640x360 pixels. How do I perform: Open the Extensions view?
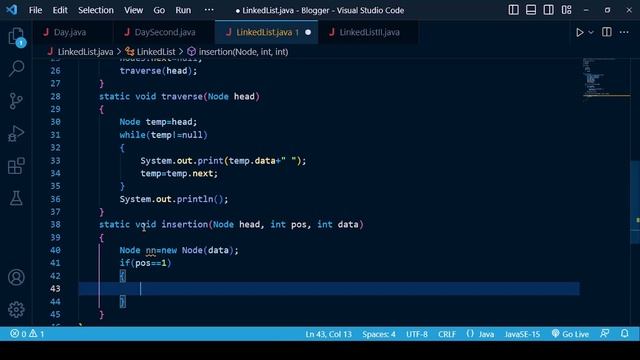coord(16,166)
